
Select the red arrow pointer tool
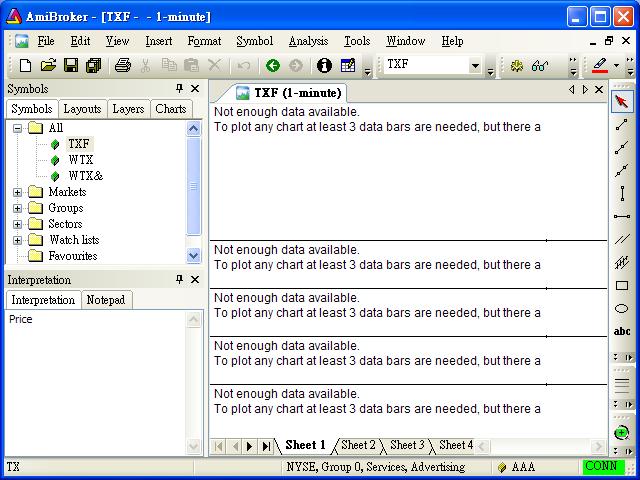(x=622, y=101)
